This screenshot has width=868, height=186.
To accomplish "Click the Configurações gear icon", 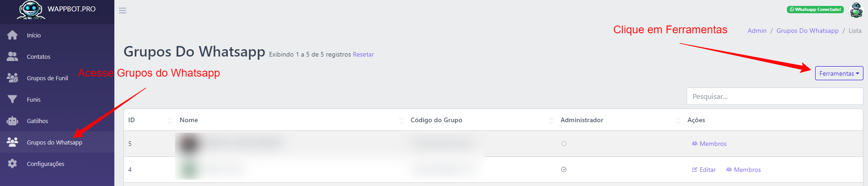I will [x=12, y=164].
